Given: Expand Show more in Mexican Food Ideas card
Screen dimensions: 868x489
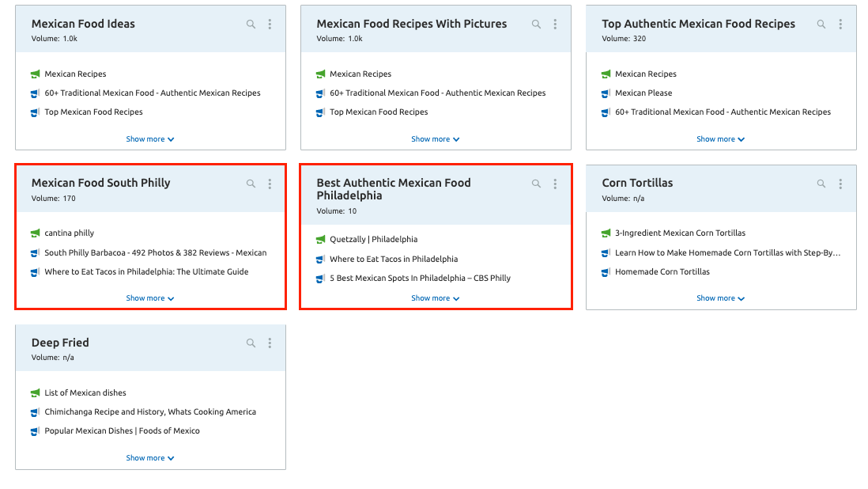Looking at the screenshot, I should tap(149, 139).
